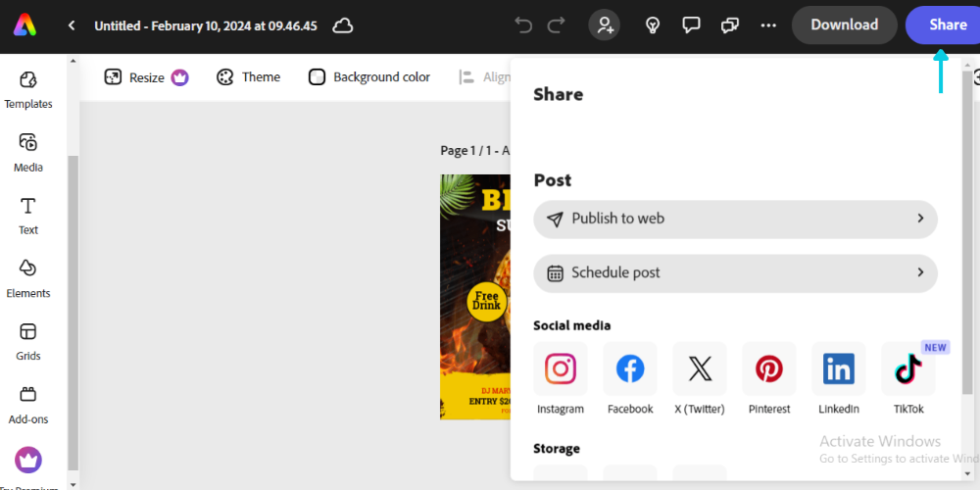
Task: Select the barbecue flyer design on canvas
Action: click(x=475, y=297)
